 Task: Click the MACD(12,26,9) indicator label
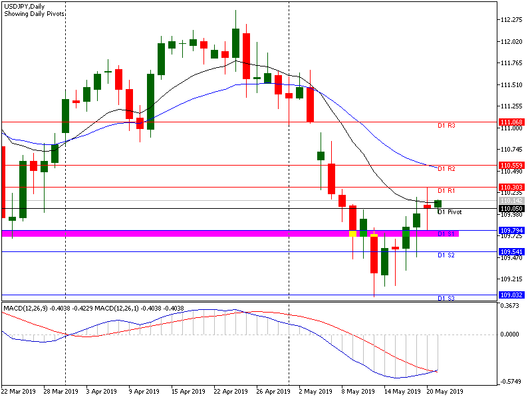pos(26,309)
